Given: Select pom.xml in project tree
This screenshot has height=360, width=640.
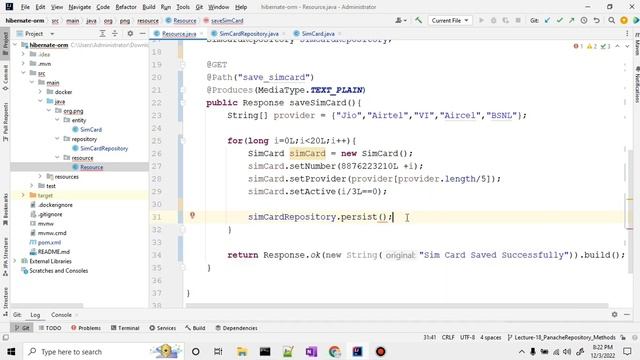Looking at the screenshot, I should coord(49,242).
